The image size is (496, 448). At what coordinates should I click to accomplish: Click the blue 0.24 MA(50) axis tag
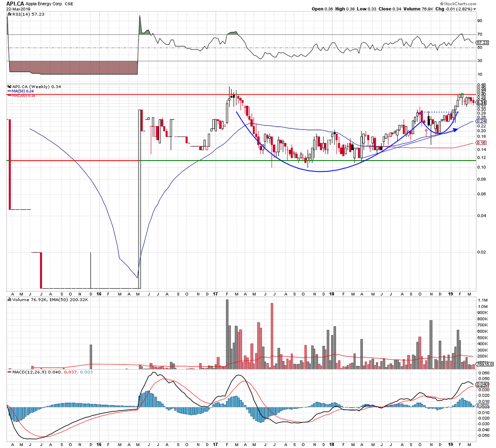[482, 121]
